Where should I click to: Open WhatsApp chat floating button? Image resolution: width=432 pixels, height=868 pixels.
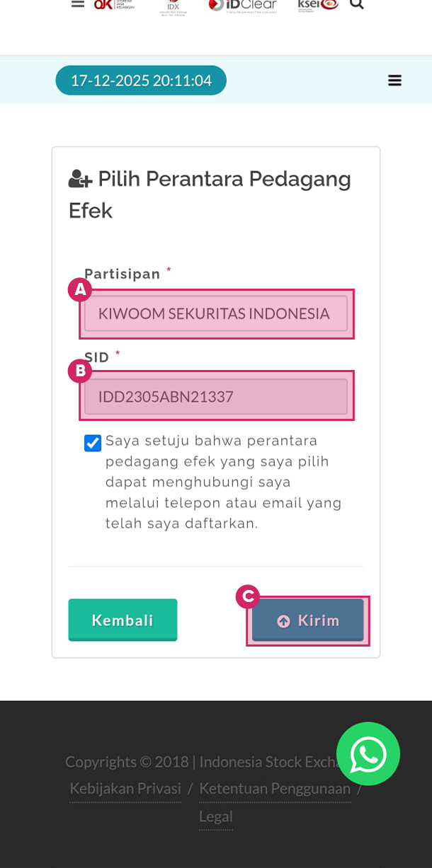click(368, 753)
